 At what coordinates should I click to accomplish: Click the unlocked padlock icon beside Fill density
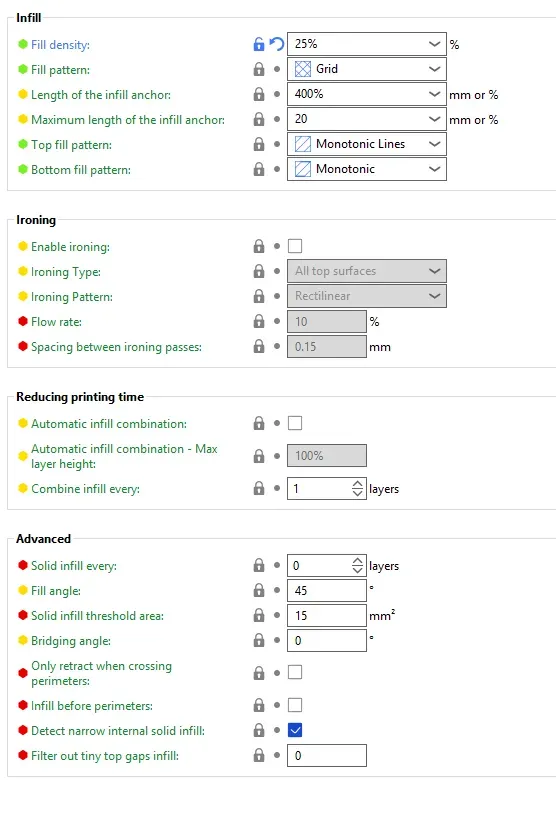[259, 44]
